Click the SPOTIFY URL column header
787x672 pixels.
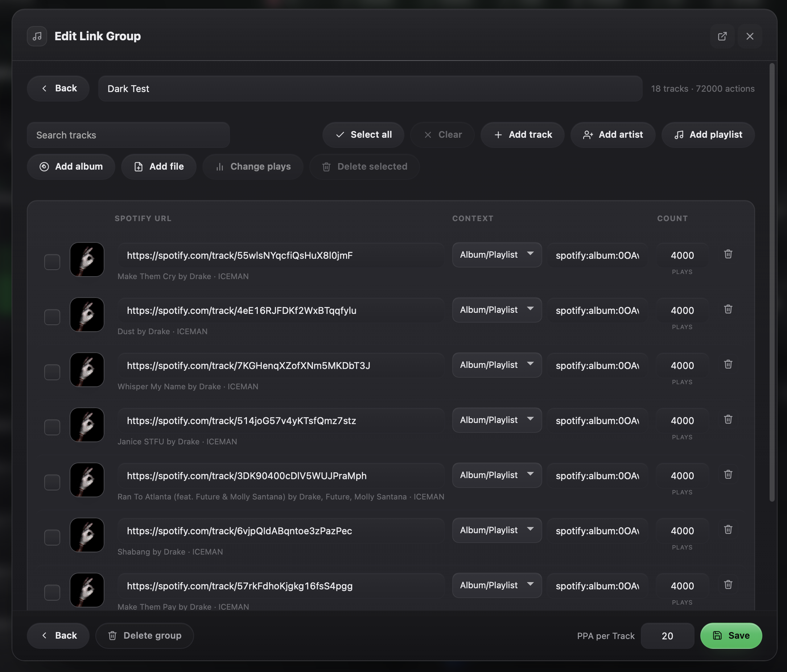143,218
